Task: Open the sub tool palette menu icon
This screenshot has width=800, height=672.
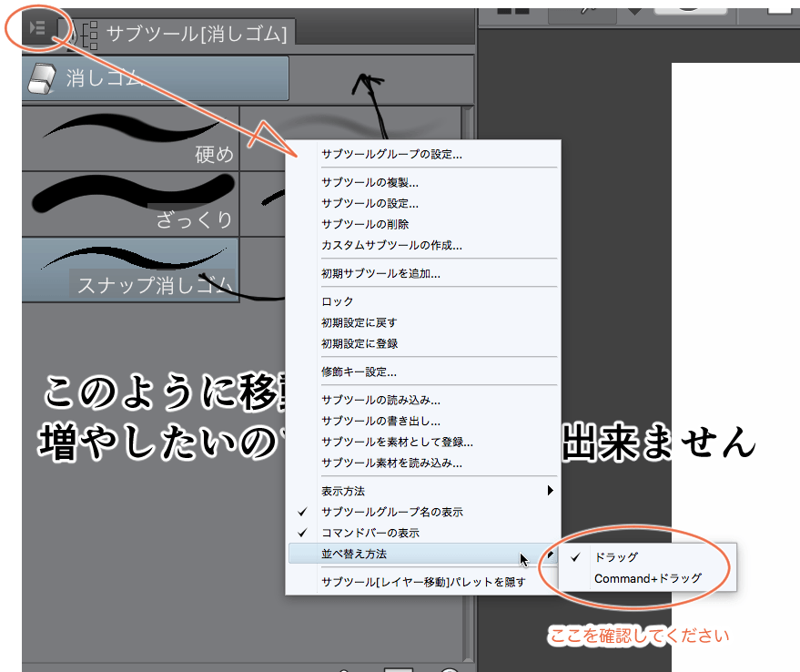Action: click(36, 32)
